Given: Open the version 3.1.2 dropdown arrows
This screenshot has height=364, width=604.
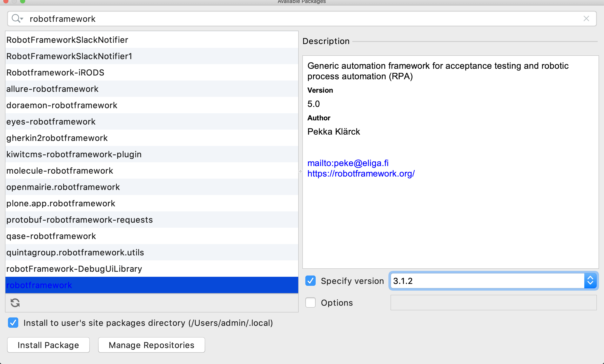Looking at the screenshot, I should coord(590,281).
